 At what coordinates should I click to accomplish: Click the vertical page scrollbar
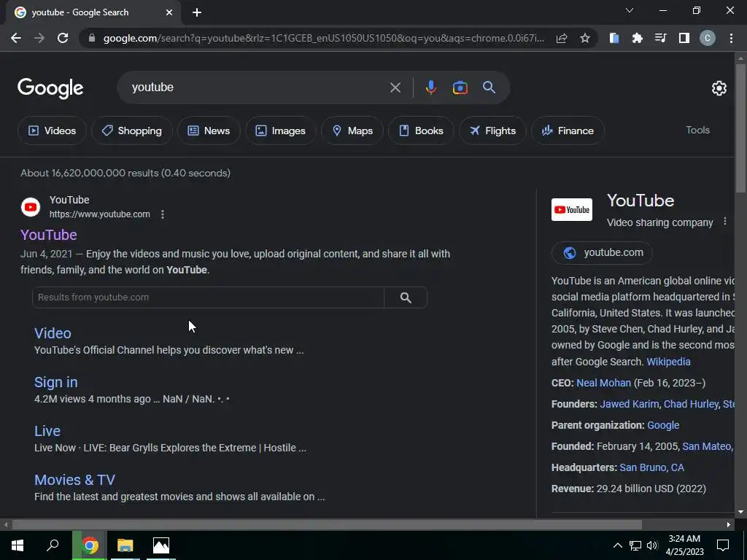(740, 128)
